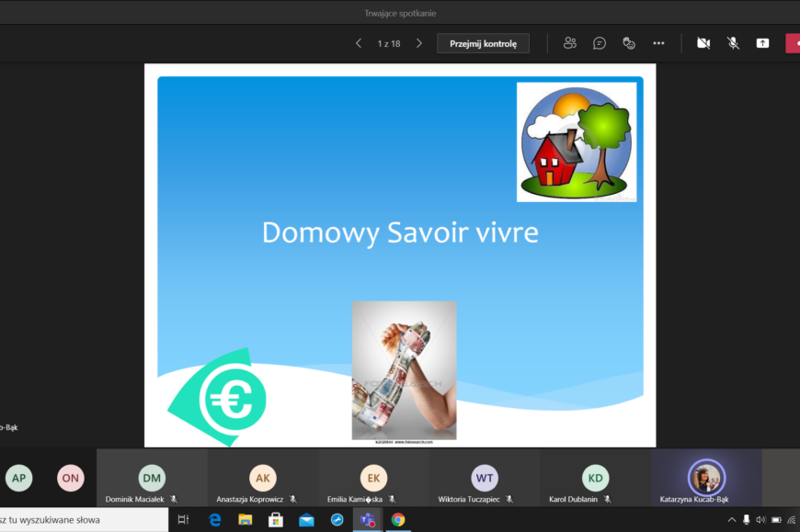Screen dimensions: 800x532
Task: Select the AK avatar of Anastazja Koprowicz
Action: click(263, 478)
